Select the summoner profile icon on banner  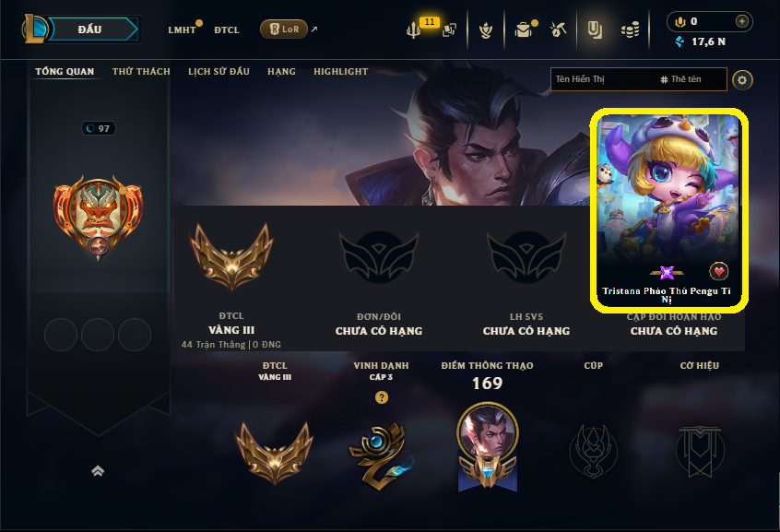[98, 218]
